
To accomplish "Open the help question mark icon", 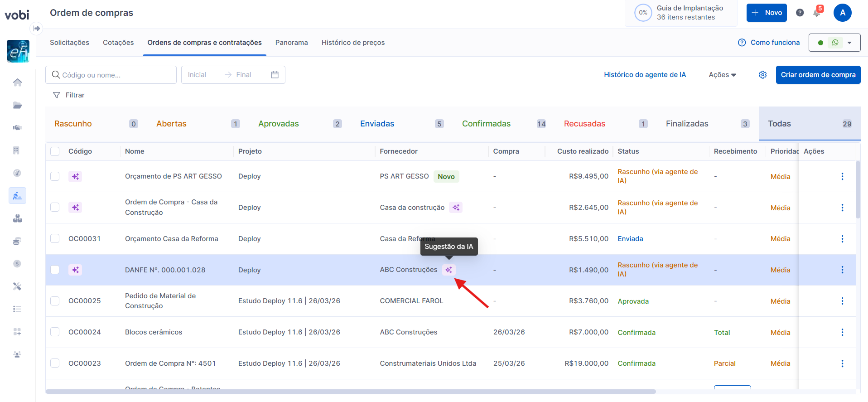I will coord(800,13).
